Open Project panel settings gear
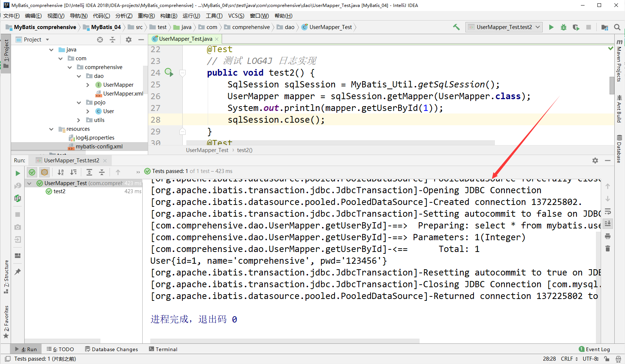This screenshot has width=625, height=364. [128, 40]
